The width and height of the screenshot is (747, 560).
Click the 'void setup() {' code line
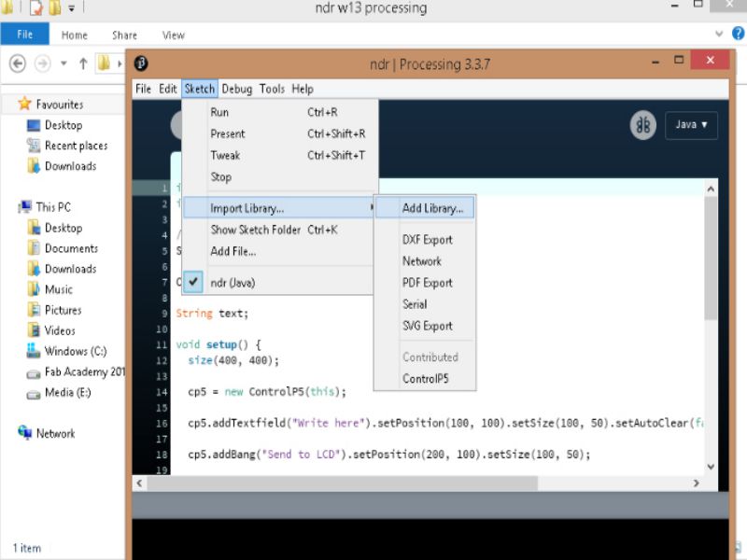tap(218, 344)
